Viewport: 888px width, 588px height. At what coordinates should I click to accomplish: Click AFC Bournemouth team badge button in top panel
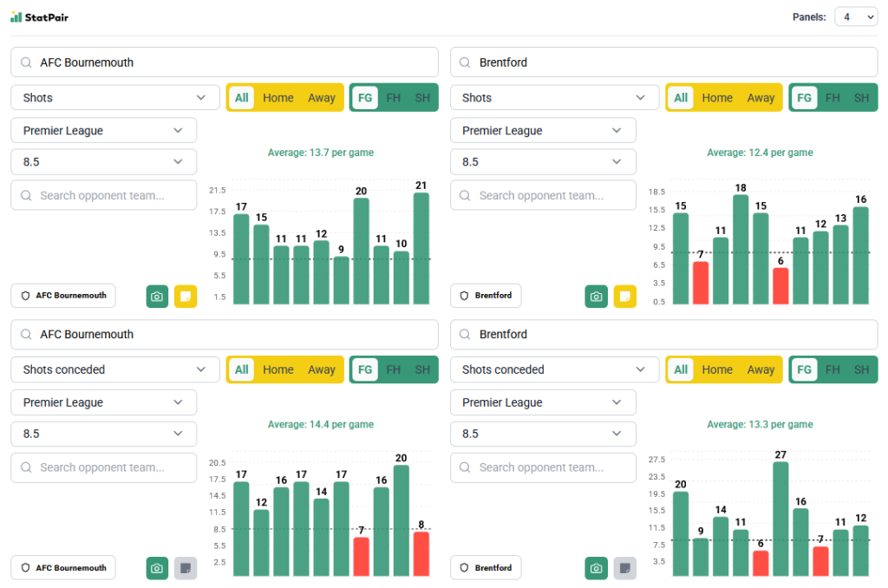[x=63, y=296]
